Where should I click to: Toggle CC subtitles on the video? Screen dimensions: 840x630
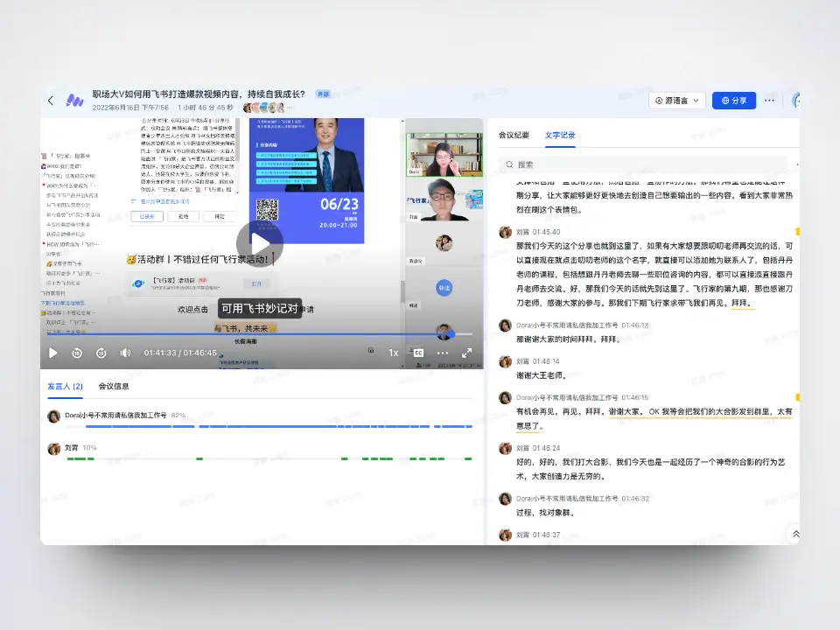[418, 353]
